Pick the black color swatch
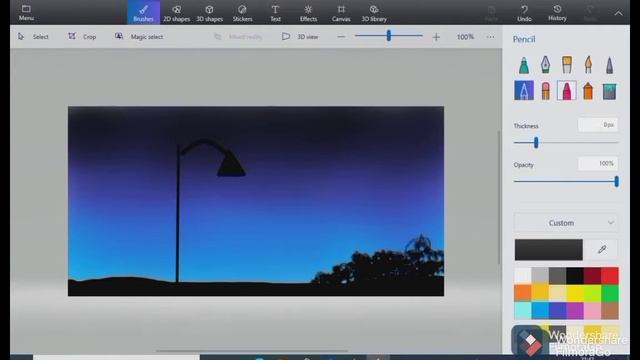Viewport: 640px width, 360px height. [x=575, y=276]
